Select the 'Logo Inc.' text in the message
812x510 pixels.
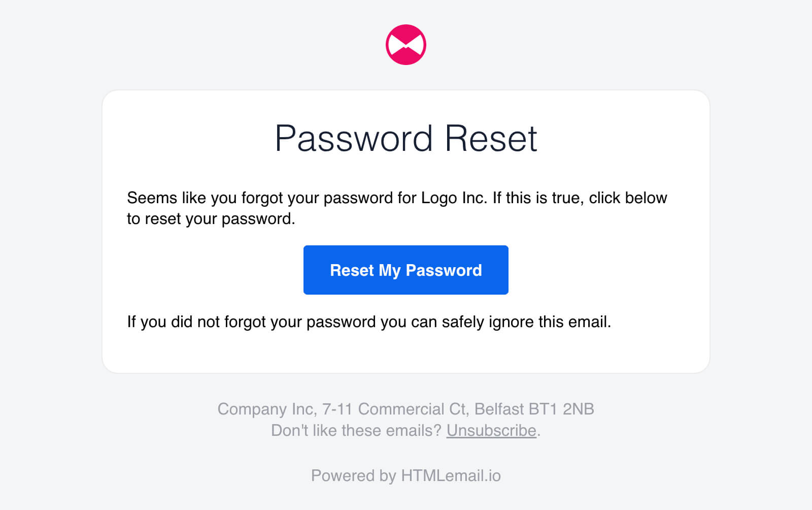coord(454,198)
